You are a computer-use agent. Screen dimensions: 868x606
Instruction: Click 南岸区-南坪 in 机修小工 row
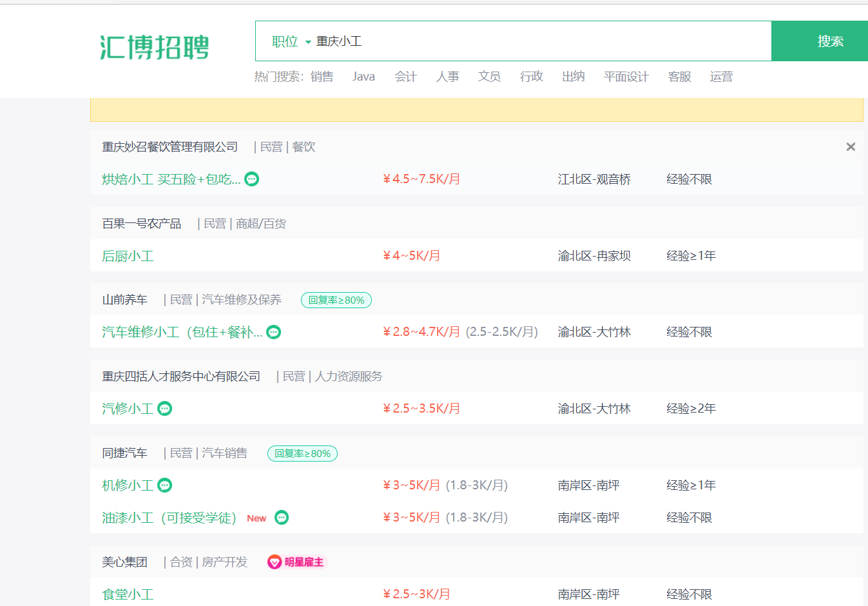(589, 485)
